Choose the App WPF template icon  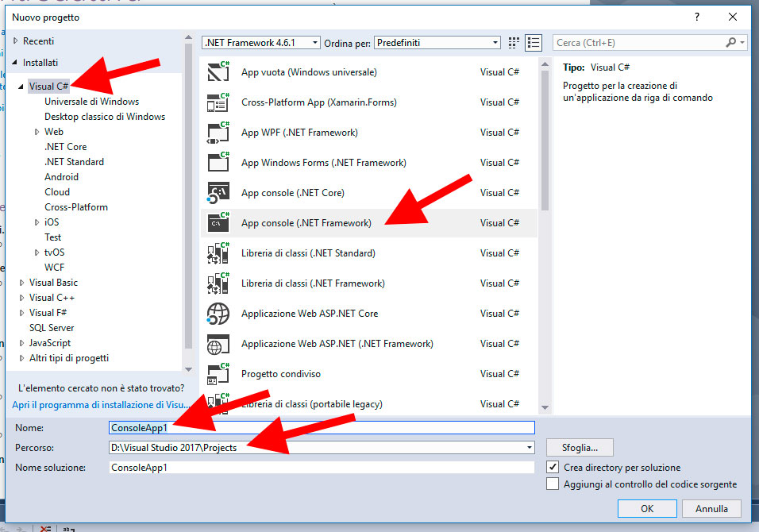click(218, 132)
